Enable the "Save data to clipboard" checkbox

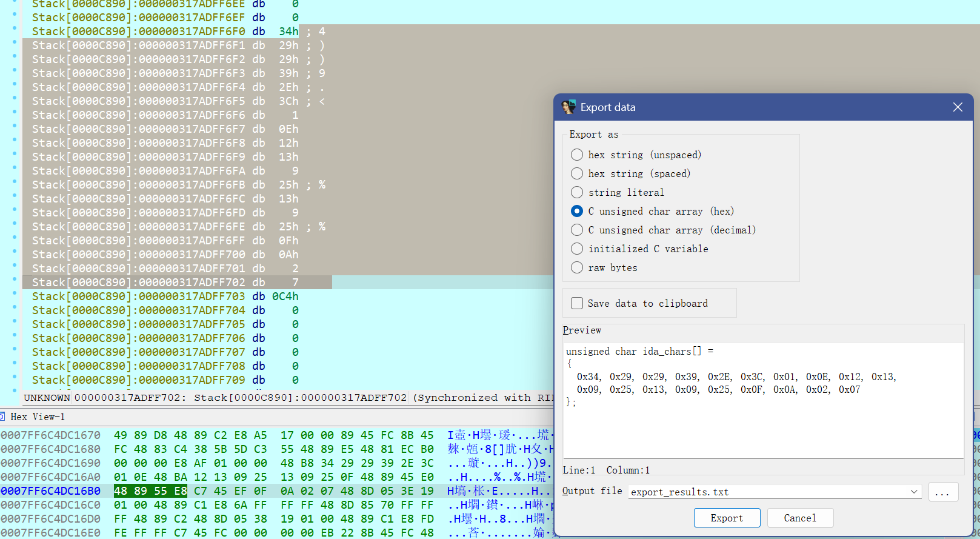pyautogui.click(x=577, y=303)
